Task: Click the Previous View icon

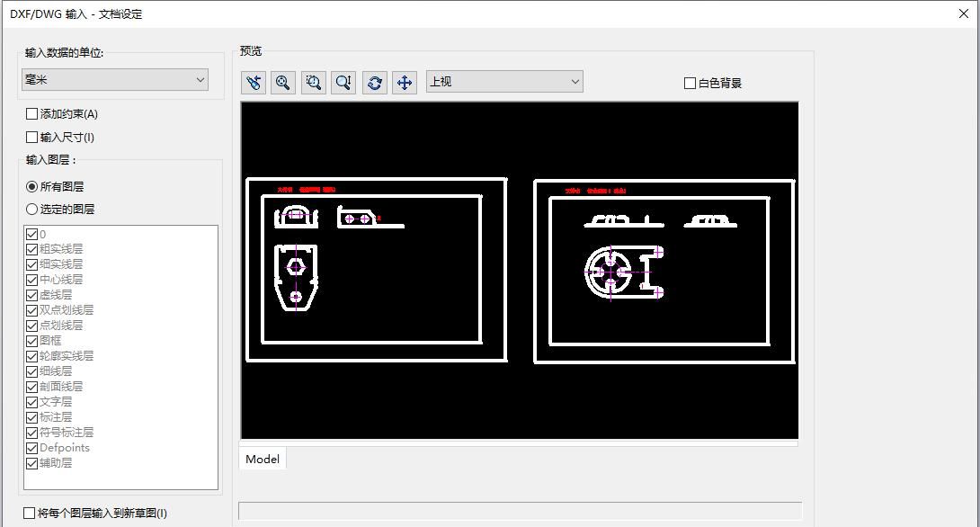Action: [x=254, y=83]
